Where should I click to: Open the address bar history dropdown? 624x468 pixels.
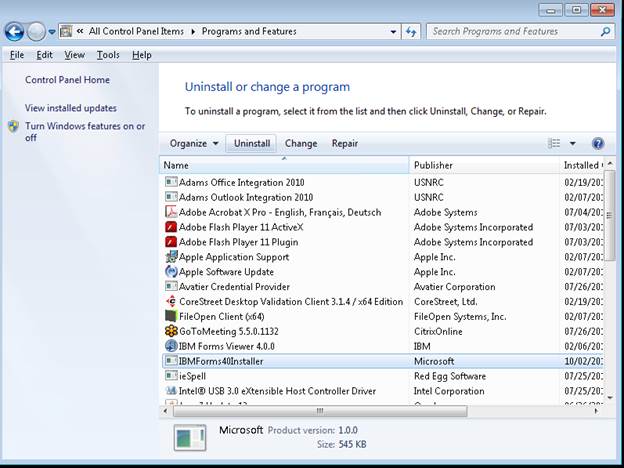point(393,31)
